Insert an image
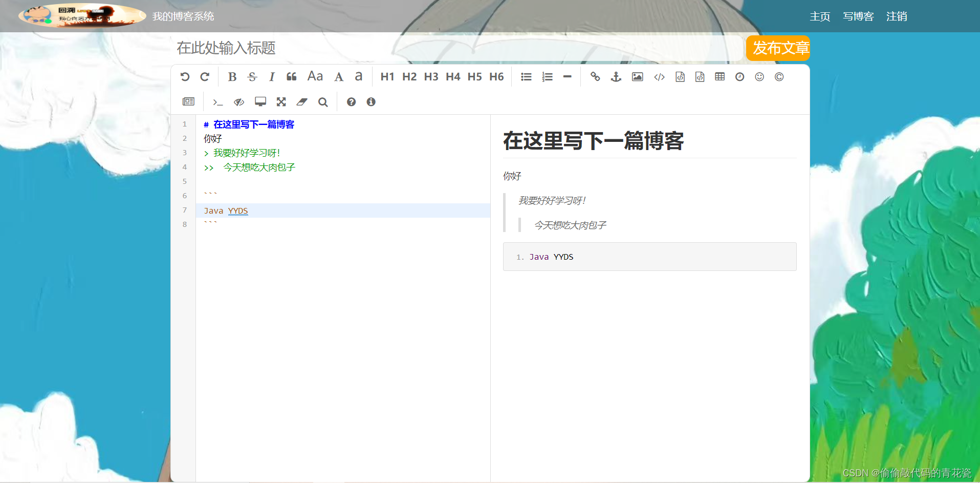 click(637, 77)
